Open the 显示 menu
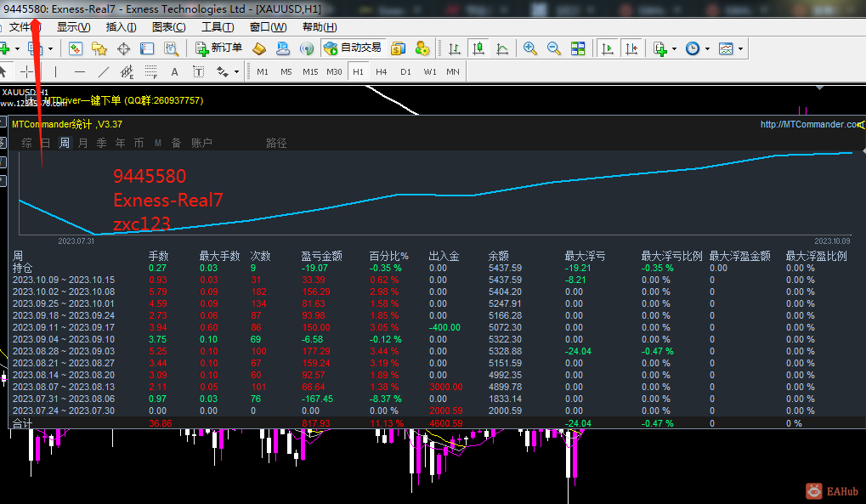This screenshot has height=504, width=866. point(73,27)
